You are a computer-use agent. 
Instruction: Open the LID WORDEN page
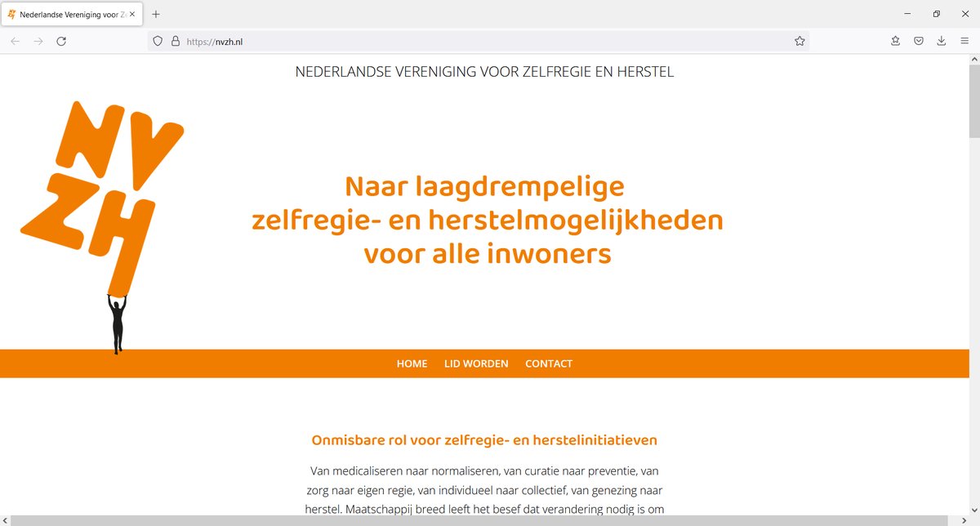(x=476, y=363)
